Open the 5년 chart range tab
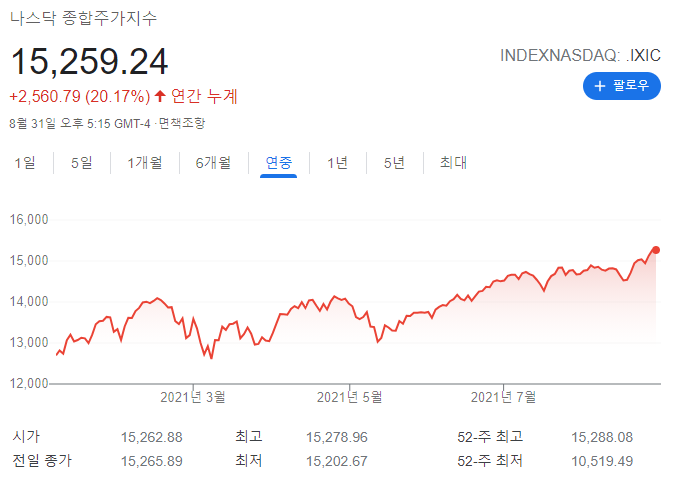Viewport: 677px width, 496px height. (x=394, y=163)
